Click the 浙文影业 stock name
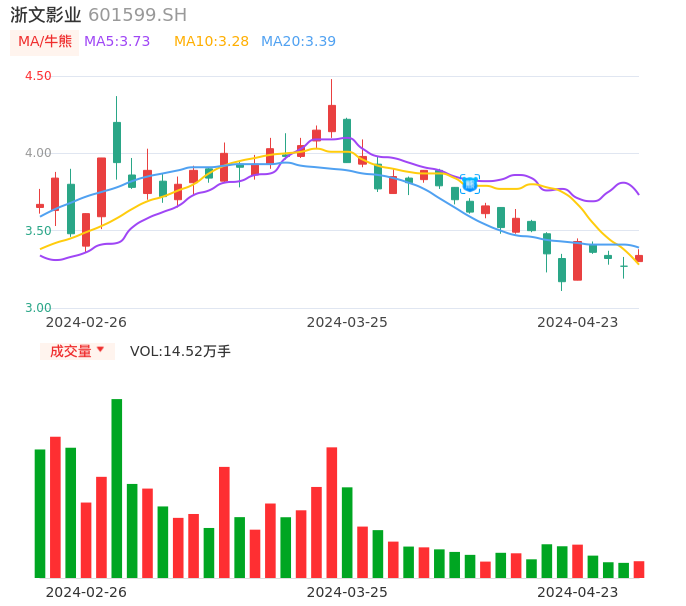This screenshot has width=686, height=606. coord(45,15)
